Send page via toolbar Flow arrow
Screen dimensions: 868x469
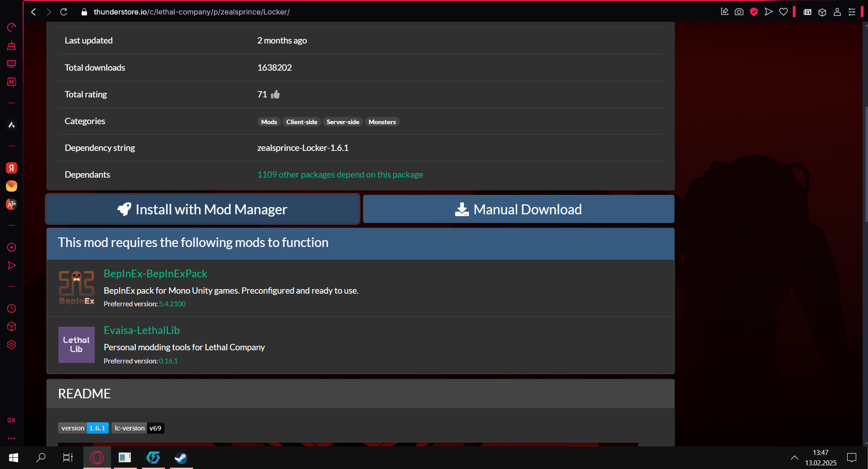click(x=769, y=12)
